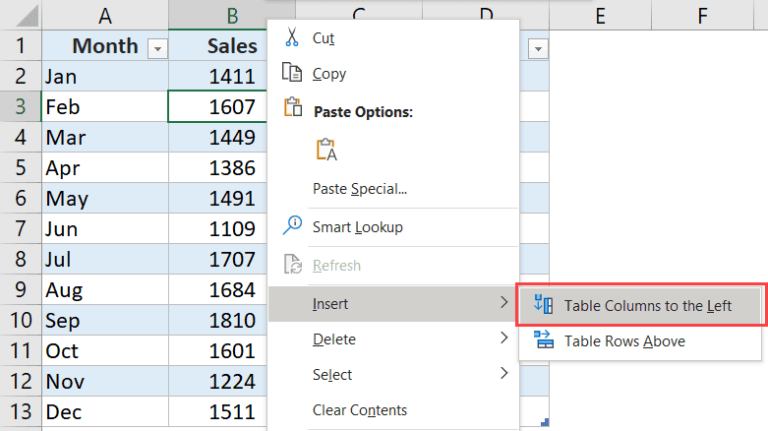
Task: Click cell containing 1607 for Feb
Action: (218, 106)
